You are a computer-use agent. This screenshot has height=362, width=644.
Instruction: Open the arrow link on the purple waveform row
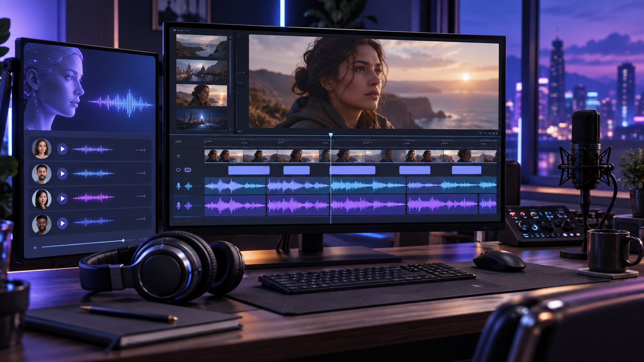click(x=141, y=196)
